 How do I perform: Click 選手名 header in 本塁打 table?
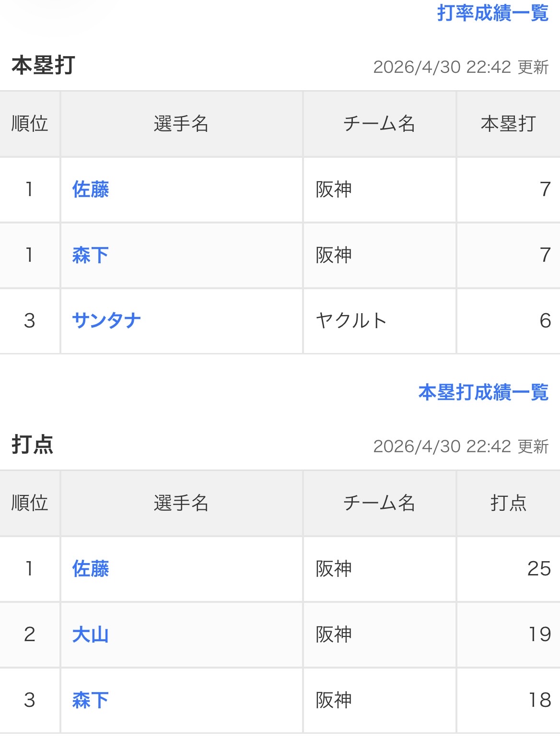tap(181, 124)
